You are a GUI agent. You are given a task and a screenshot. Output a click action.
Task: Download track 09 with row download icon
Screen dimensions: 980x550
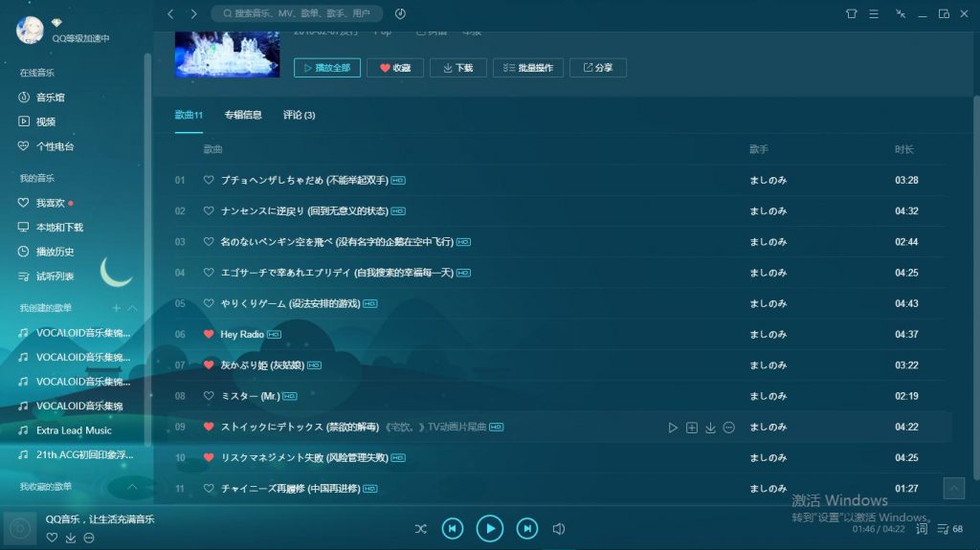click(x=711, y=428)
